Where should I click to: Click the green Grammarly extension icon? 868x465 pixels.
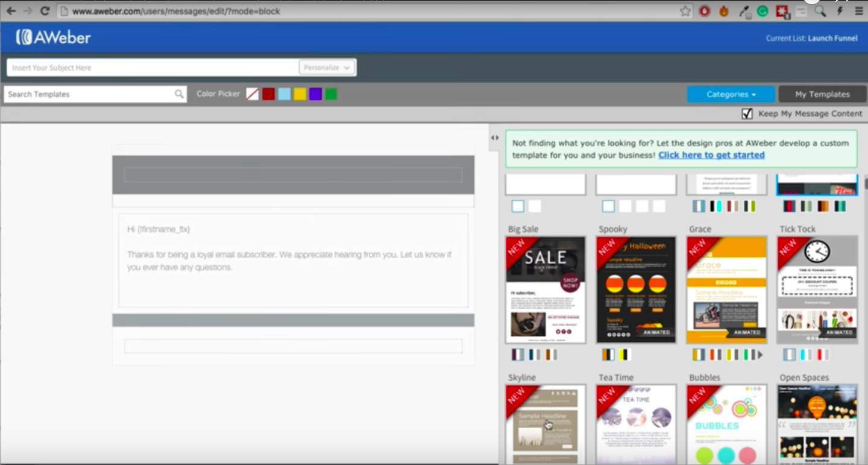763,11
